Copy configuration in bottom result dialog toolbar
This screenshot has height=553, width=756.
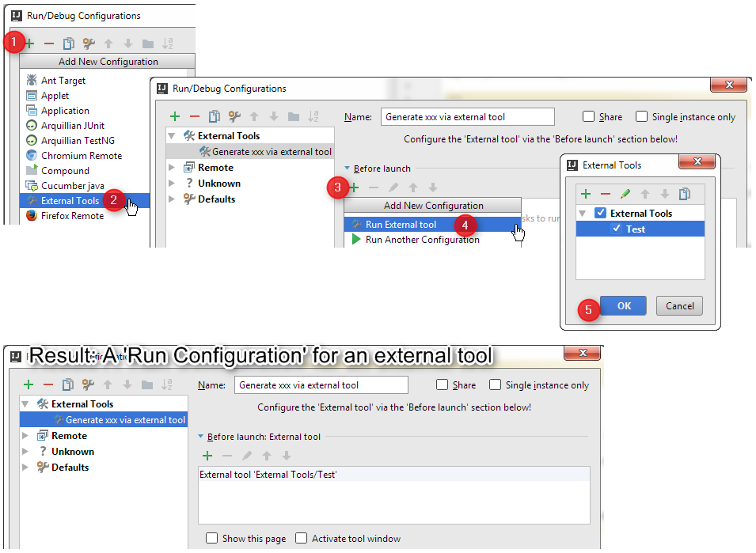68,384
